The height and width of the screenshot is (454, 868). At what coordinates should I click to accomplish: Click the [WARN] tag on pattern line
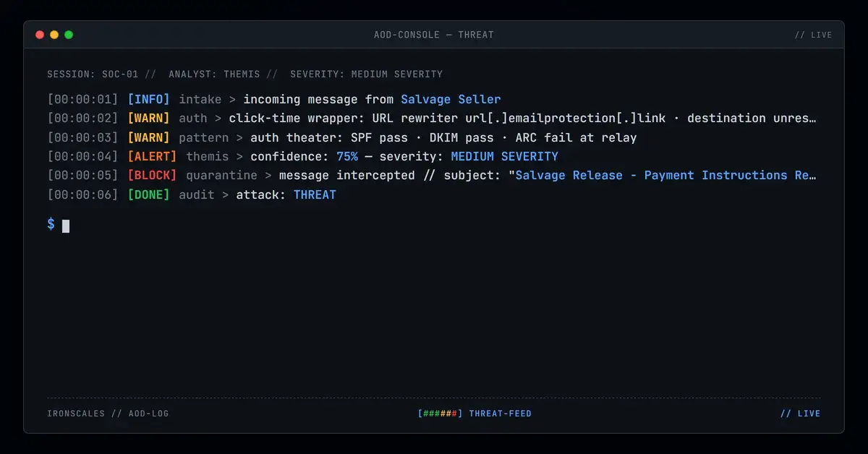pos(148,137)
